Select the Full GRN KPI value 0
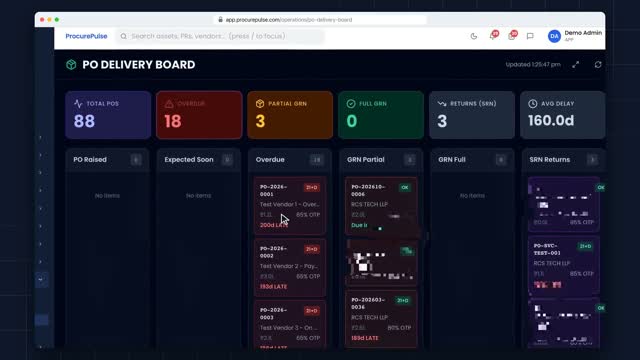Viewport: 640px width, 360px height. pos(352,121)
